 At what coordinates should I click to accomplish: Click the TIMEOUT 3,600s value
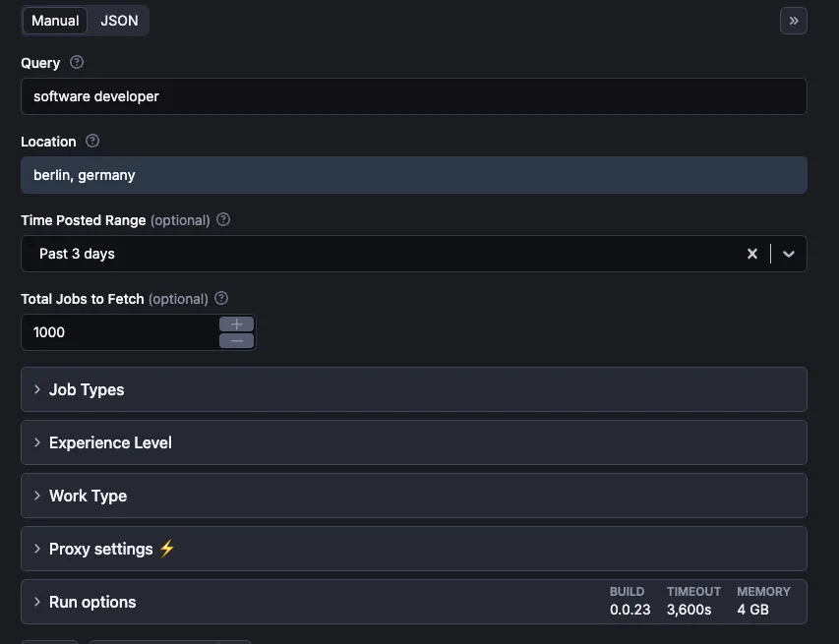[x=689, y=610]
